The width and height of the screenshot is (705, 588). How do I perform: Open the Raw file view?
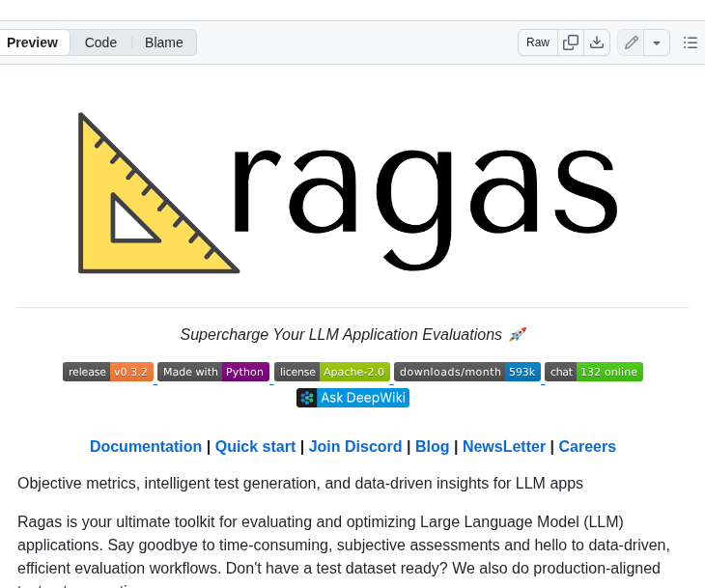tap(538, 42)
